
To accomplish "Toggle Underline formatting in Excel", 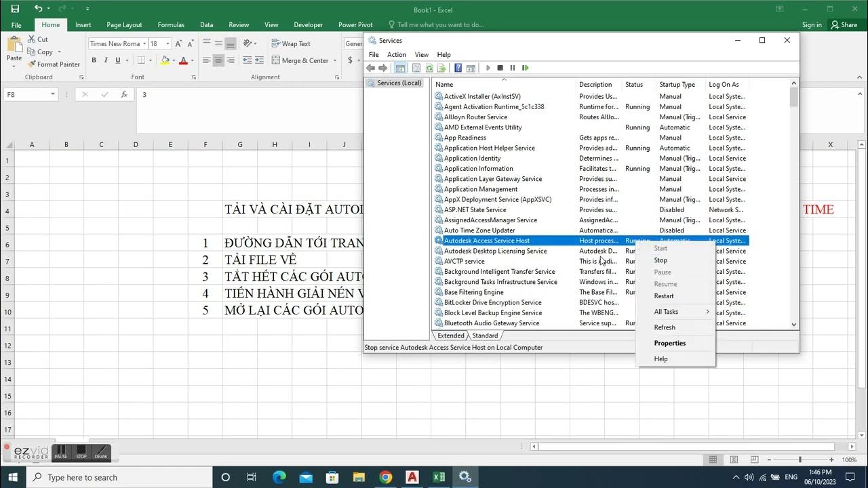I will click(118, 60).
